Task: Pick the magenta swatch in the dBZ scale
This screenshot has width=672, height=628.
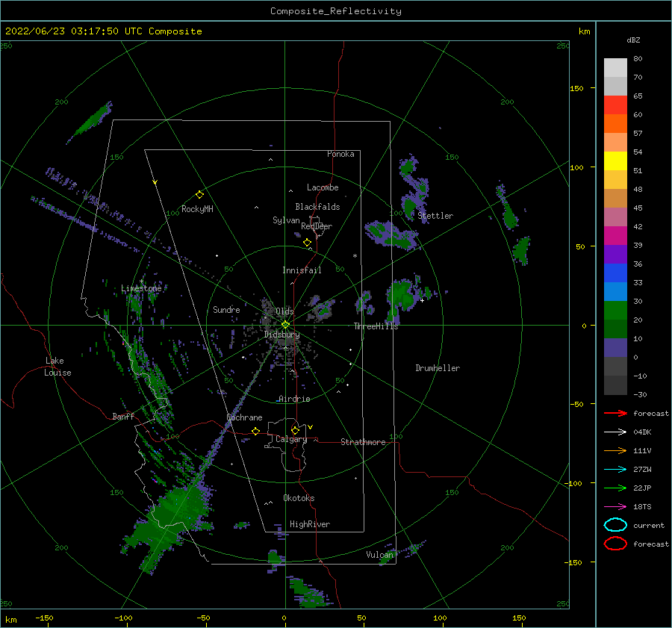Action: (x=615, y=236)
